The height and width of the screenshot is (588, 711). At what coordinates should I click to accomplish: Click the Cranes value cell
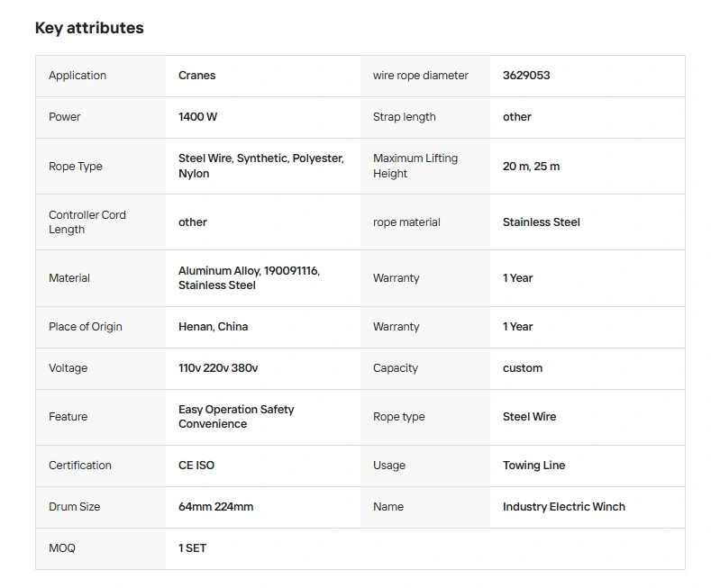coord(196,76)
